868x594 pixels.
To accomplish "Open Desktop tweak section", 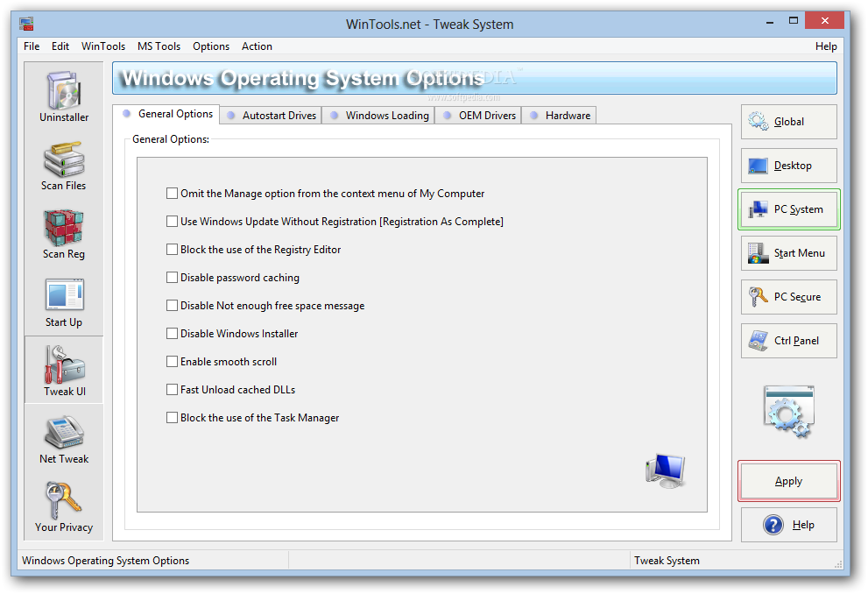I will point(789,166).
